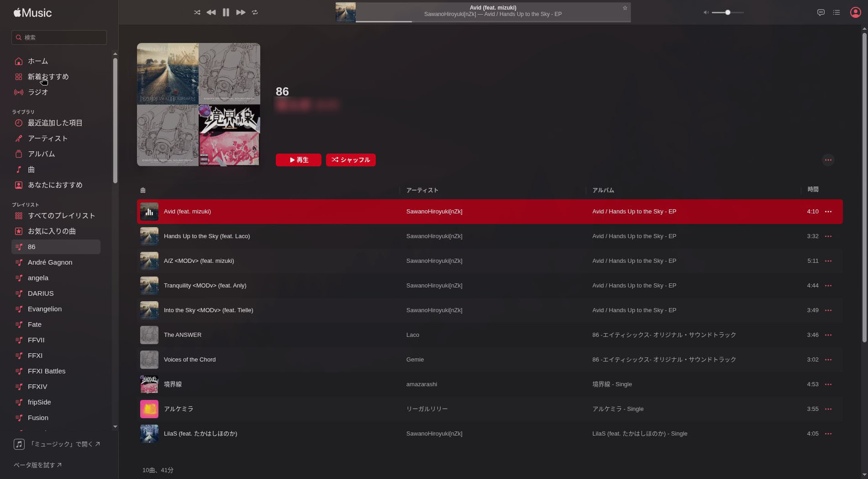868x479 pixels.
Task: Open the Evangelion playlist
Action: 44,309
